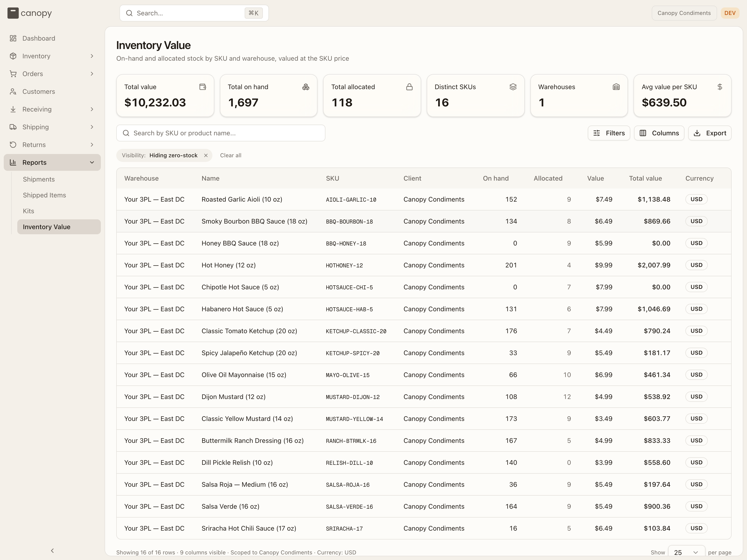The image size is (747, 560).
Task: Click the Honey BBQ Sauce (18 oz) name
Action: tap(240, 243)
